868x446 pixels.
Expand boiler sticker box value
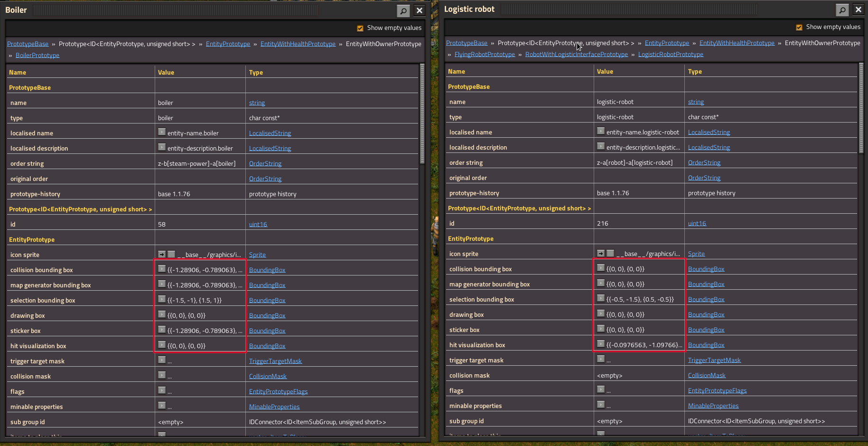(x=162, y=330)
